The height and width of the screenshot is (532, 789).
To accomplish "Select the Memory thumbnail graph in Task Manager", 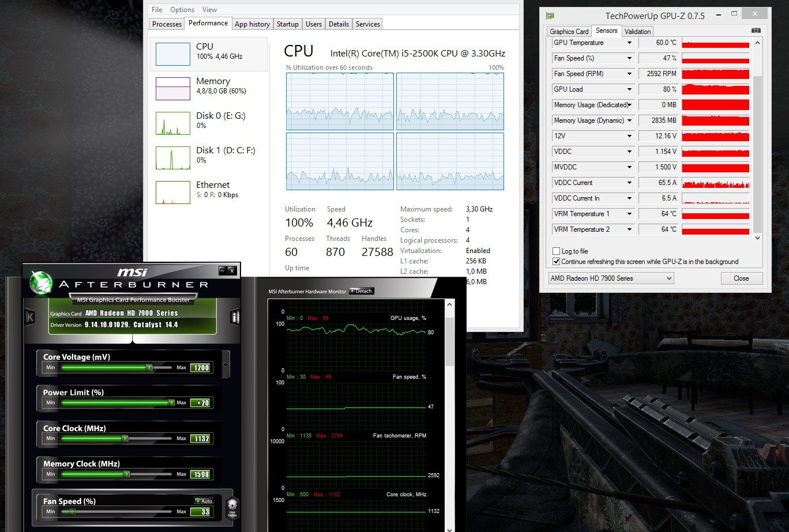I will [172, 89].
